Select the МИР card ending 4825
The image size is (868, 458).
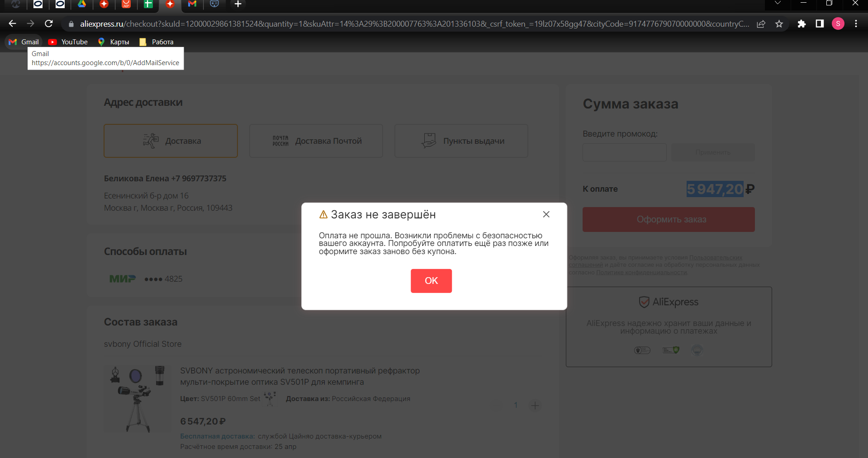146,279
